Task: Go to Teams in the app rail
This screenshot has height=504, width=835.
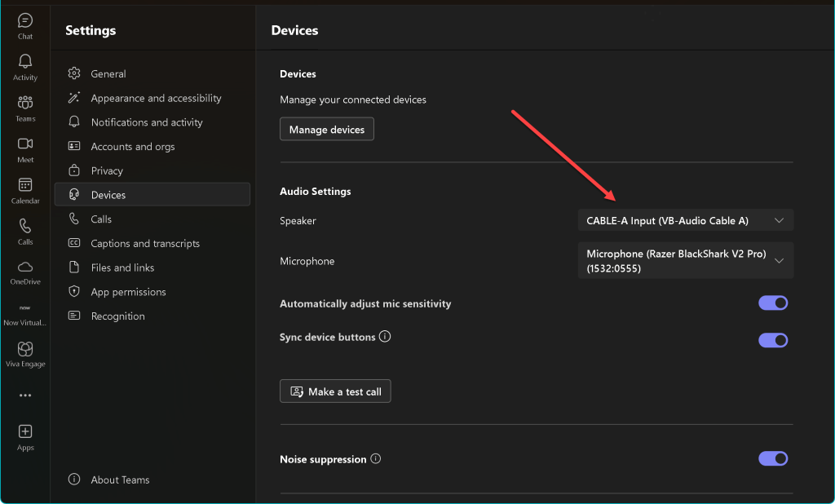Action: click(25, 108)
